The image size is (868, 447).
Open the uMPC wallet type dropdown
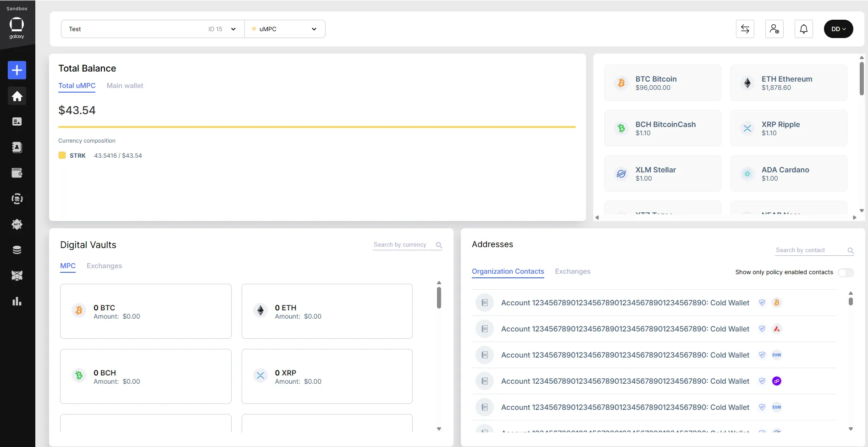(x=285, y=29)
